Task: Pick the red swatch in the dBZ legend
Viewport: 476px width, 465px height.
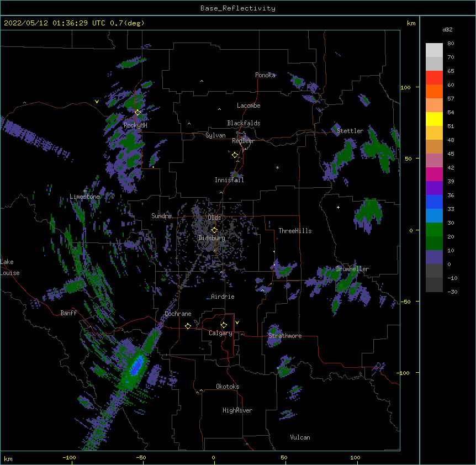Action: click(x=434, y=78)
